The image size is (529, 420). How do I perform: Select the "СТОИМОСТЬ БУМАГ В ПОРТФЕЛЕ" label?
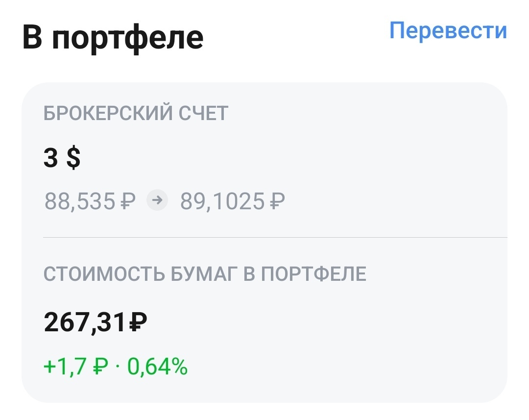[x=205, y=274]
